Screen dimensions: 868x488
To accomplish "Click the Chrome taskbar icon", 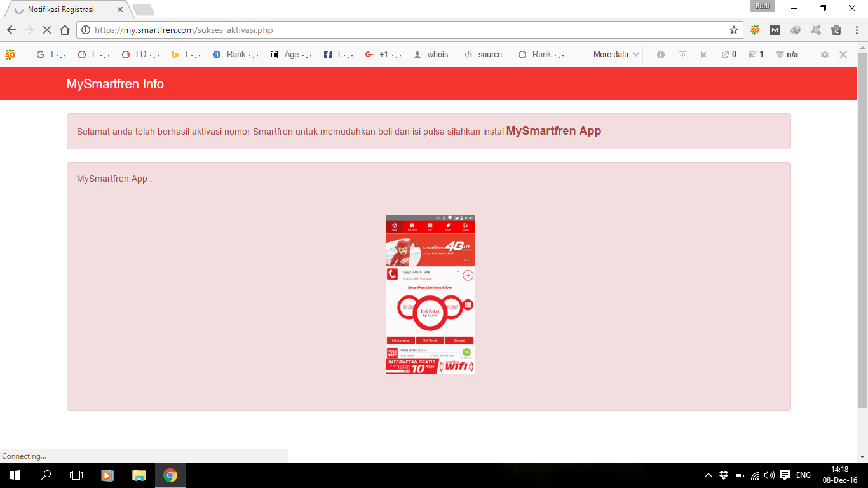I will pyautogui.click(x=170, y=475).
